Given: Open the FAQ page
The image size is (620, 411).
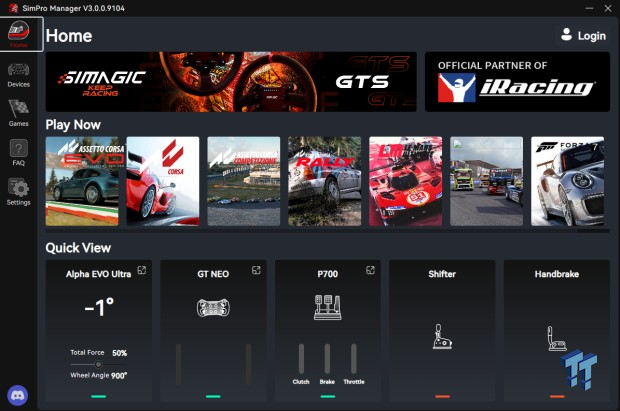Looking at the screenshot, I should click(x=19, y=153).
